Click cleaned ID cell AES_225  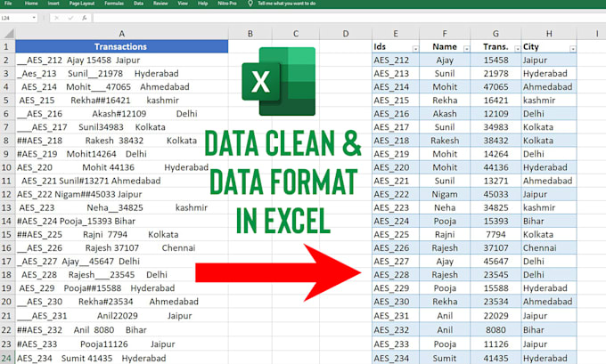click(x=396, y=234)
